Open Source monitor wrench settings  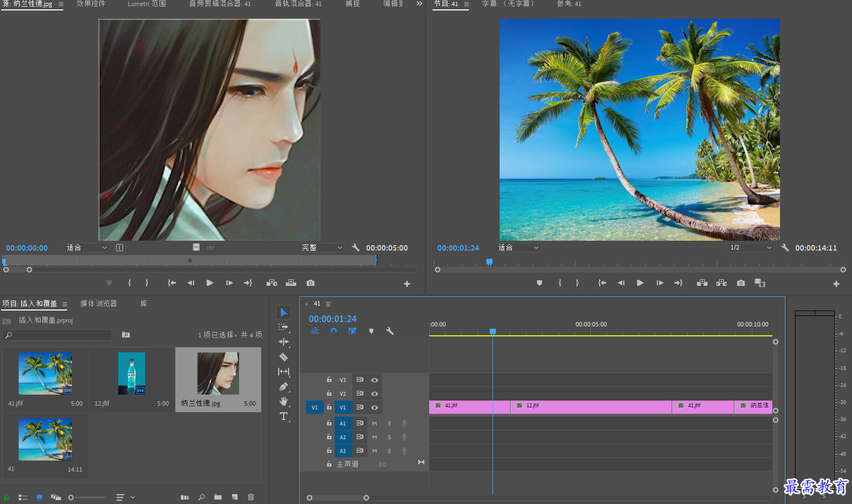pos(356,247)
